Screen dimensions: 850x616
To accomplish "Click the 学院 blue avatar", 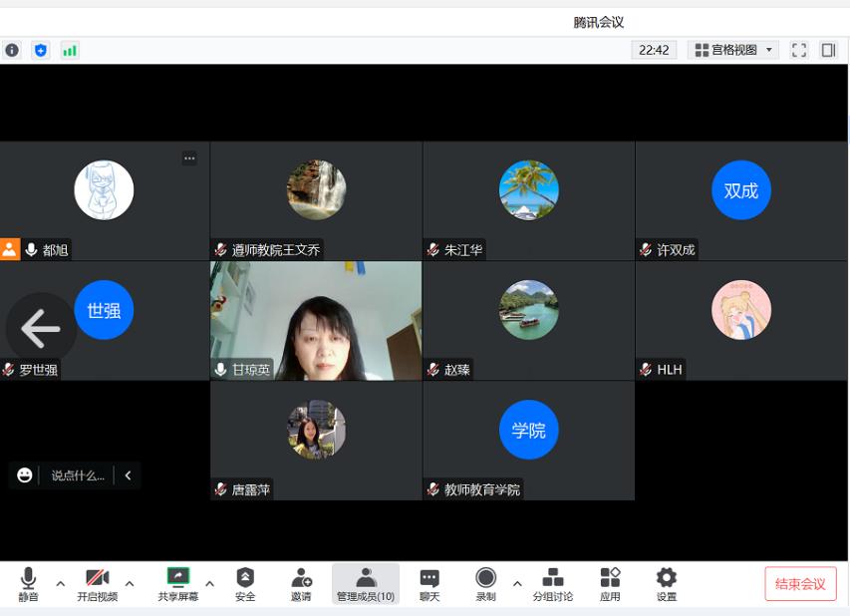I will tap(528, 430).
